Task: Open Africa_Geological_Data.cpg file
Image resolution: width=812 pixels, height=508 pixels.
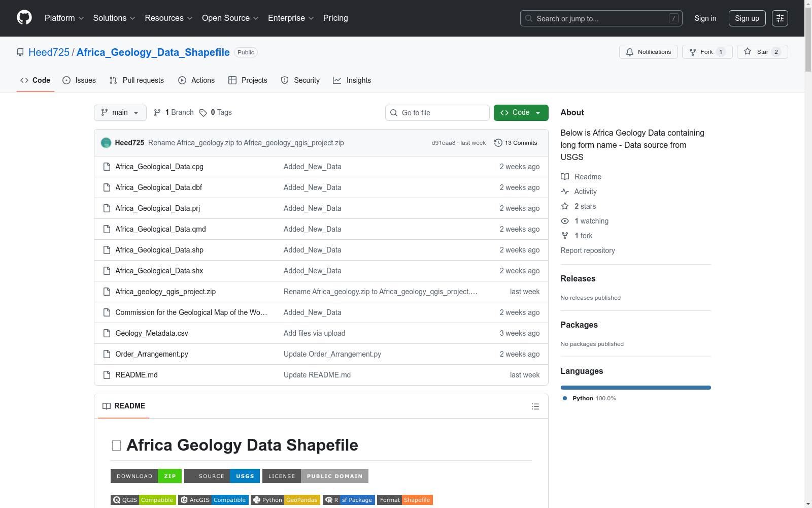Action: [x=159, y=167]
